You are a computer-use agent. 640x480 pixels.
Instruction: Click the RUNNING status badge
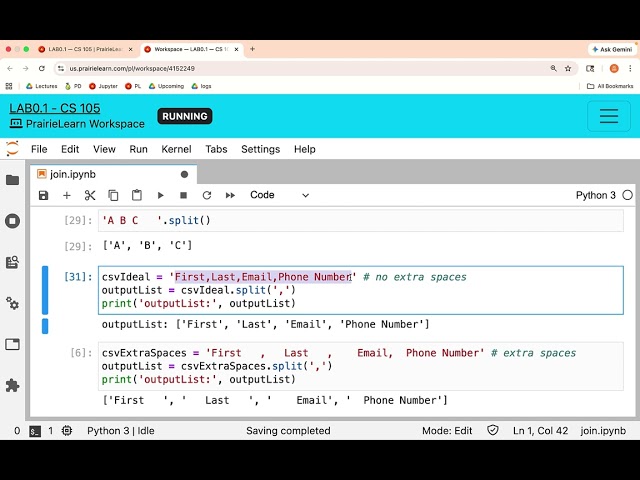click(x=184, y=116)
